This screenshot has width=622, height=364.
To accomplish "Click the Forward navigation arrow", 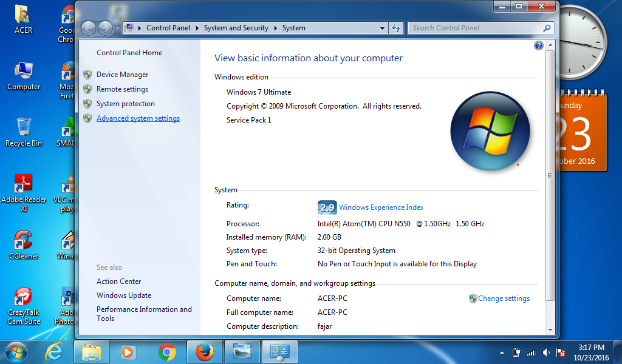I will (x=105, y=28).
